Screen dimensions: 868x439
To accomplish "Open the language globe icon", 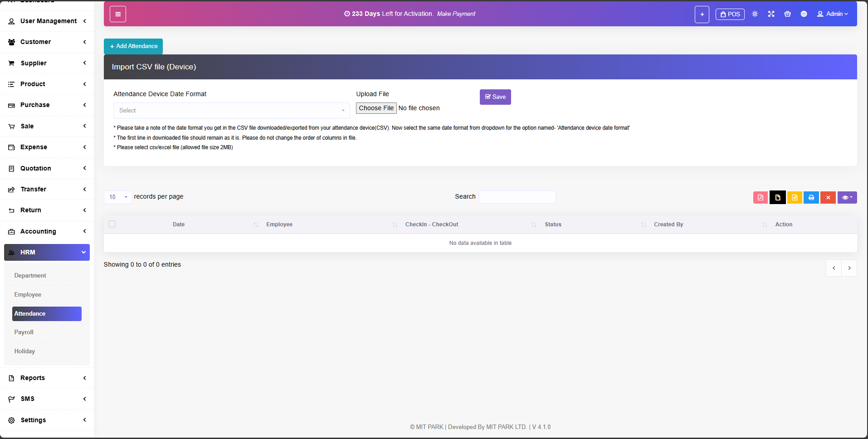I will (x=804, y=14).
